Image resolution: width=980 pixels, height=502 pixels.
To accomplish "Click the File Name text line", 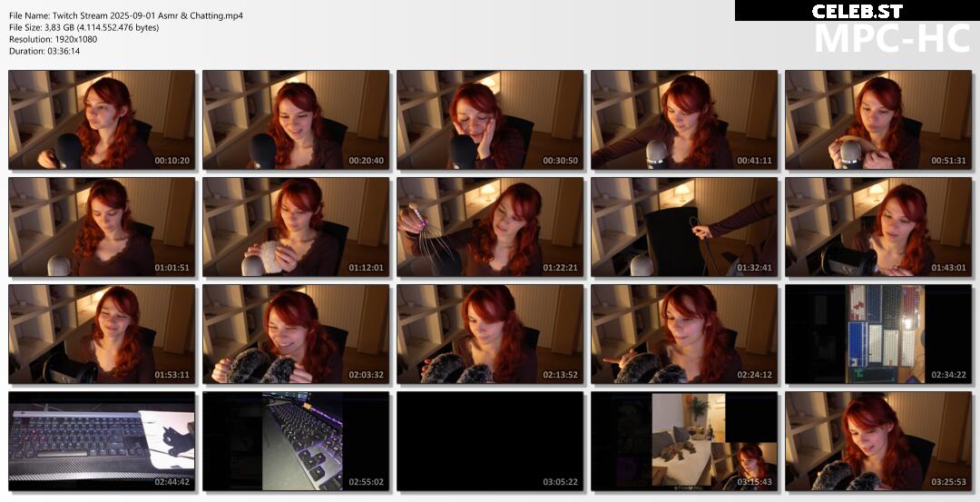I will point(126,15).
